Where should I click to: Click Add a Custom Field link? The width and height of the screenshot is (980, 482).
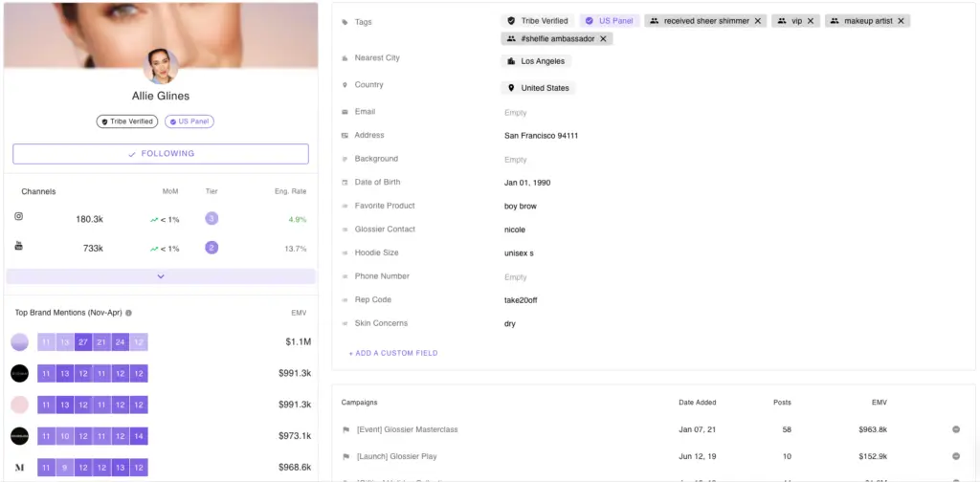393,354
